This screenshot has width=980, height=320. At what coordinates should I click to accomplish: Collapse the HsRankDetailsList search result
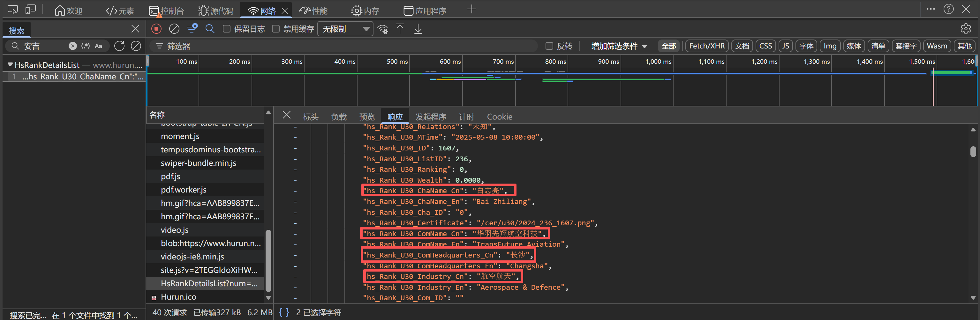10,65
